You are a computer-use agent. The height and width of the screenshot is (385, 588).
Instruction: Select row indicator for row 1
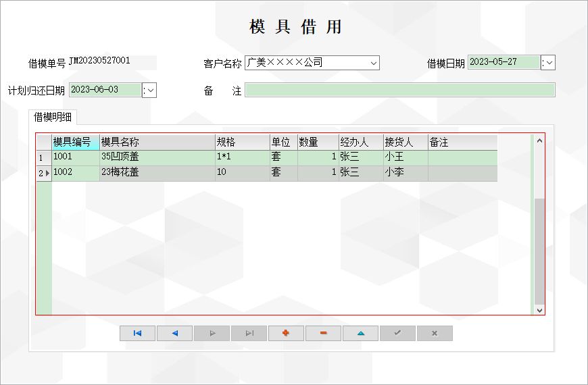44,158
